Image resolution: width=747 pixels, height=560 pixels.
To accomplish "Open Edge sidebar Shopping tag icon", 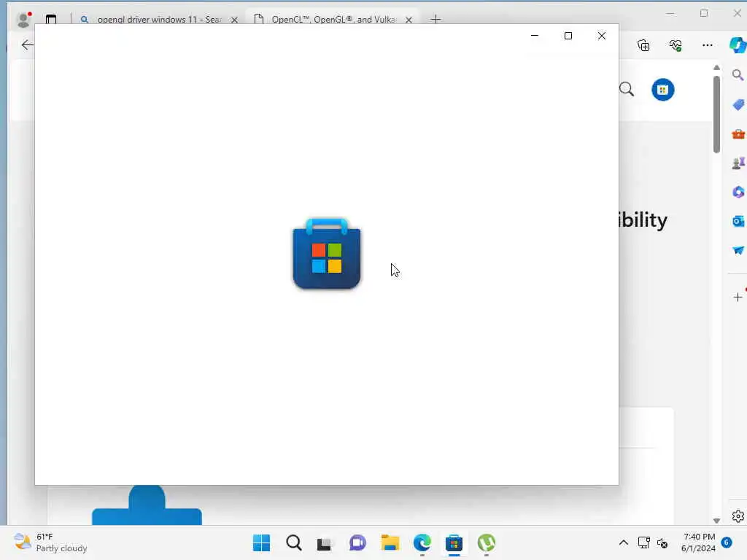I will 738,104.
